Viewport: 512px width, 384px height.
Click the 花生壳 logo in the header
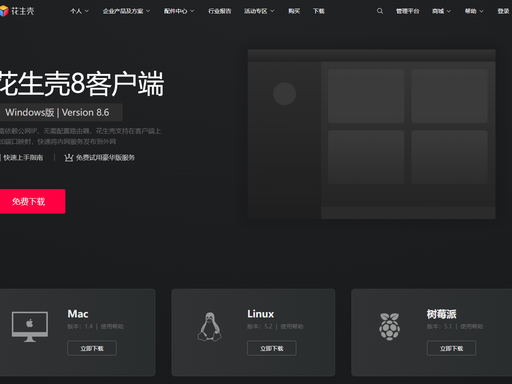tap(17, 11)
